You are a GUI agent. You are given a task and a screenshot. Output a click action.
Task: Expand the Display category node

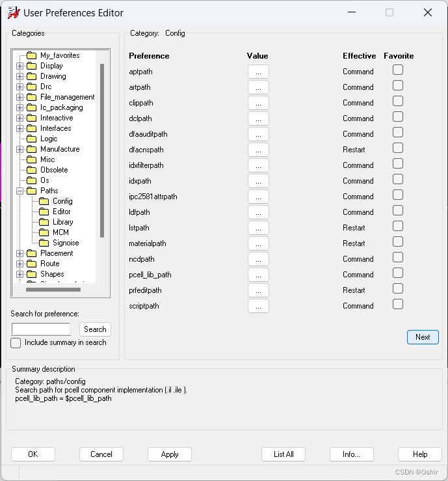click(x=20, y=66)
